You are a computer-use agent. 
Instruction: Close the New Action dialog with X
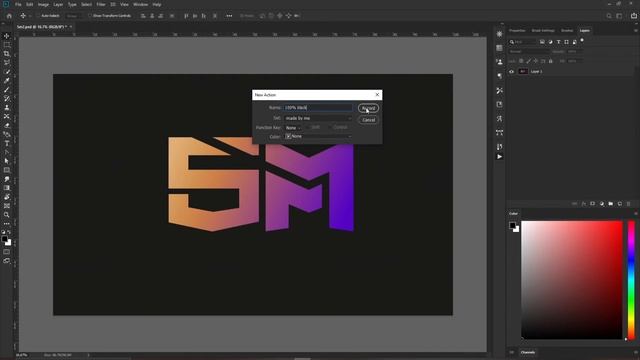(x=377, y=95)
